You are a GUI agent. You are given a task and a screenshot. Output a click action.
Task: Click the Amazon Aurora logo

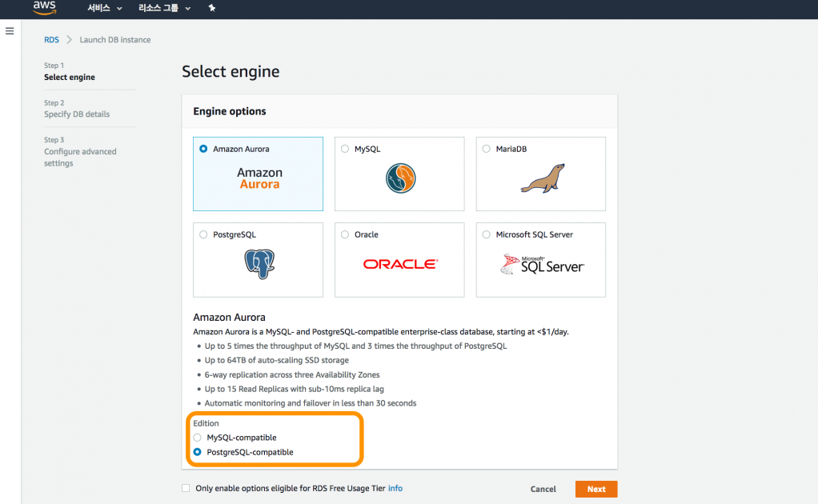(259, 178)
